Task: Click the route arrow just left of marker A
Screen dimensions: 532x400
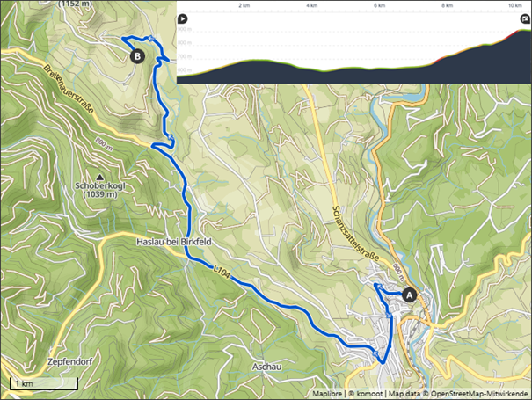Action: (379, 287)
